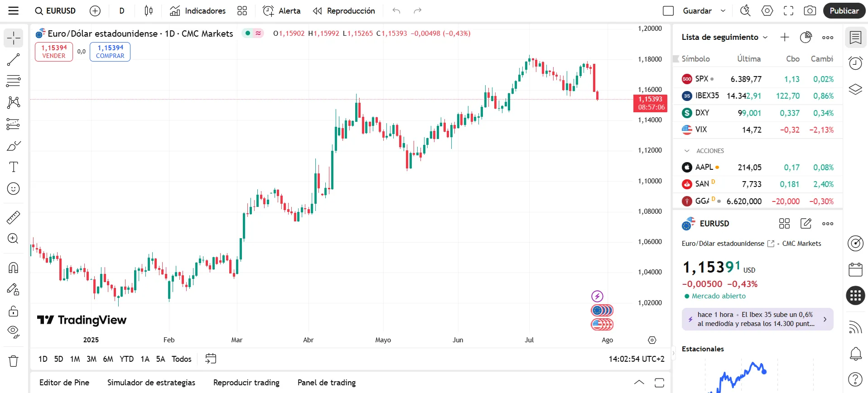868x393 pixels.
Task: Maximize the bottom panel
Action: click(659, 383)
